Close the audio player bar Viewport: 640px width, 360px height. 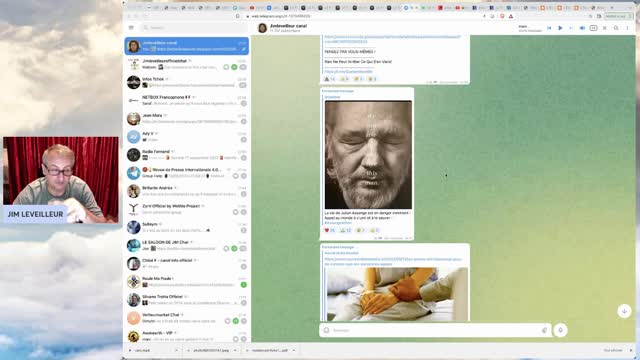point(605,28)
